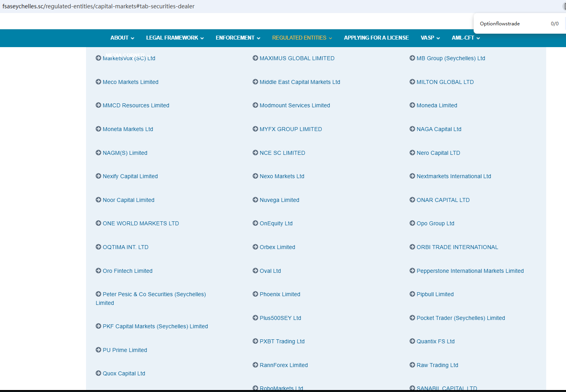Click the browser address bar URL
This screenshot has height=392, width=566.
98,6
